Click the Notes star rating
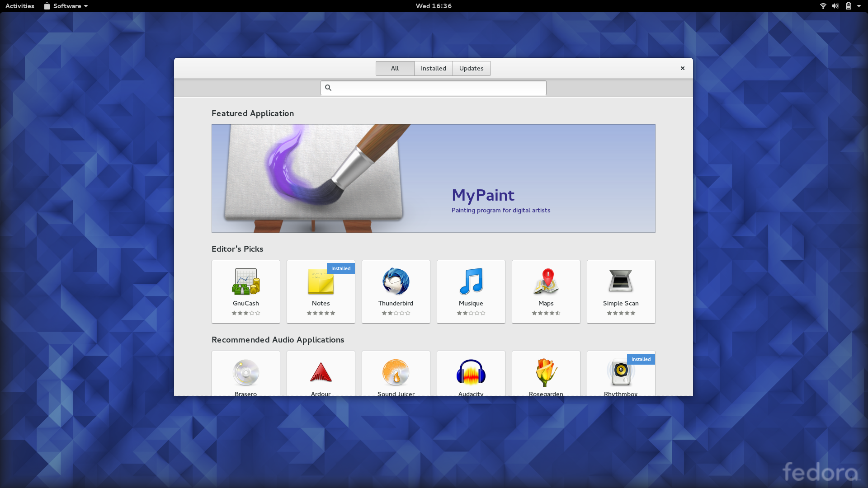This screenshot has width=868, height=488. 321,313
